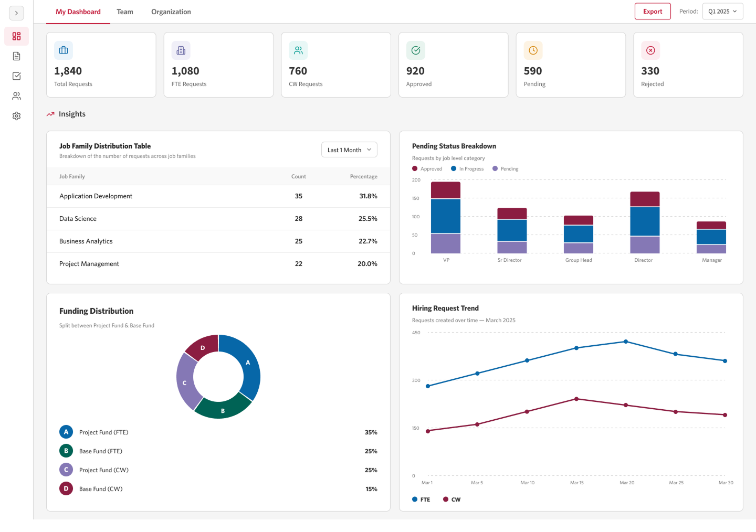Click donut segment C in Funding Distribution
Screen dimensions: 756x532
(185, 383)
